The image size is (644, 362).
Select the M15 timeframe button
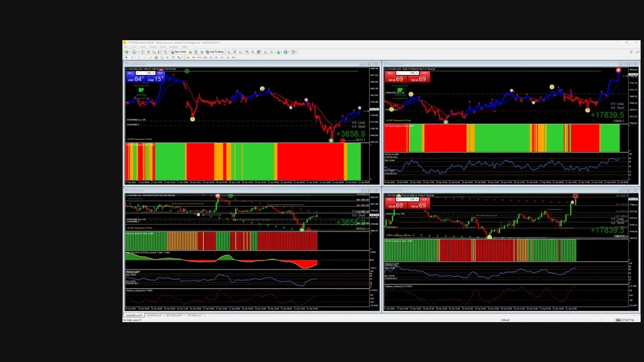click(199, 57)
